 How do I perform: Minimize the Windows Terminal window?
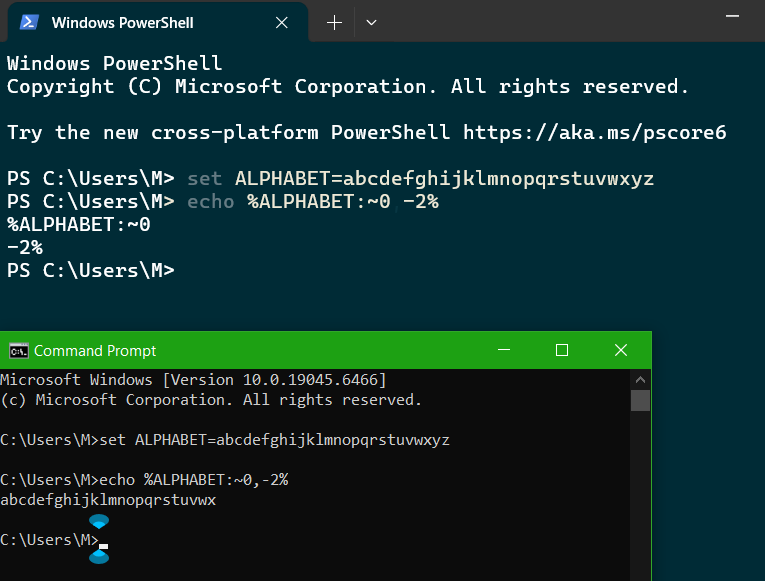(x=732, y=16)
